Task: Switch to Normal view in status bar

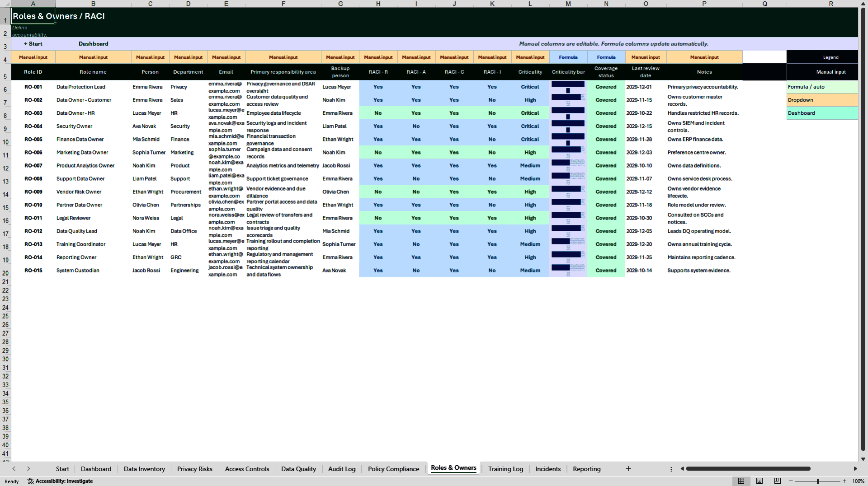Action: pyautogui.click(x=741, y=481)
